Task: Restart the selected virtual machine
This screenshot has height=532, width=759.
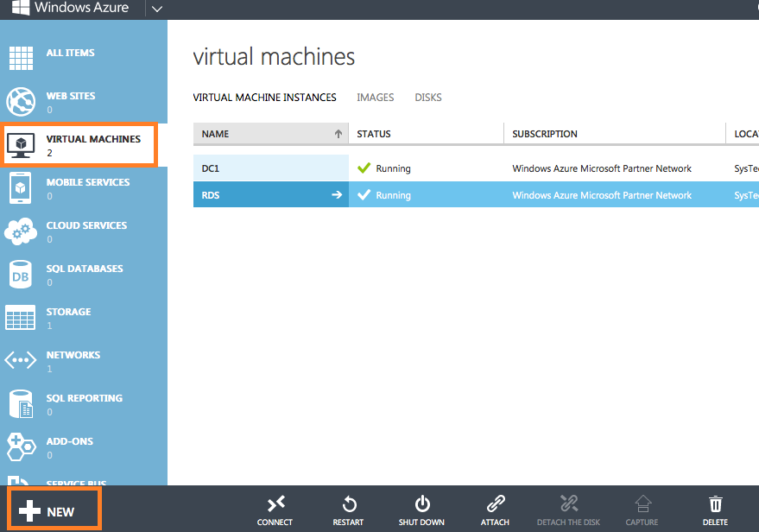Action: [348, 510]
